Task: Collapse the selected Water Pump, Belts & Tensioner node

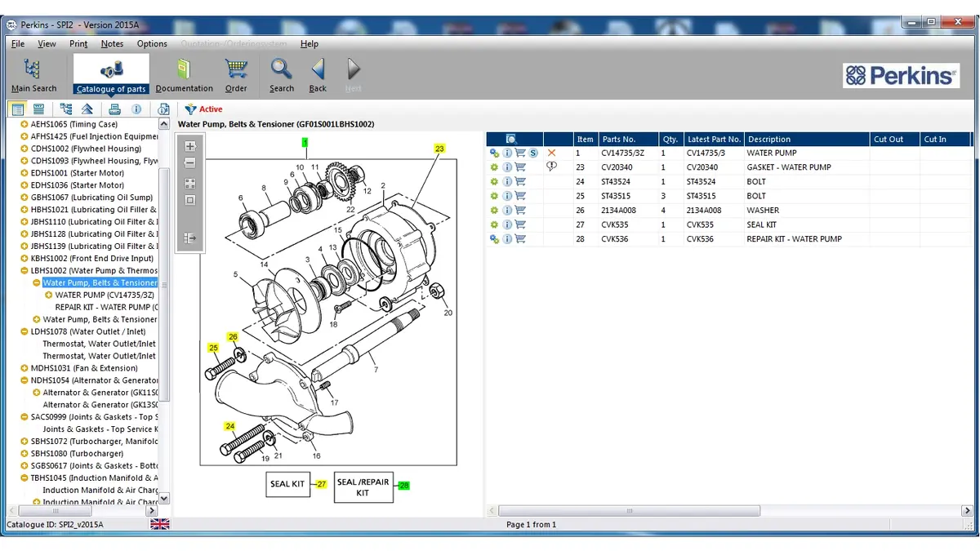Action: tap(37, 283)
